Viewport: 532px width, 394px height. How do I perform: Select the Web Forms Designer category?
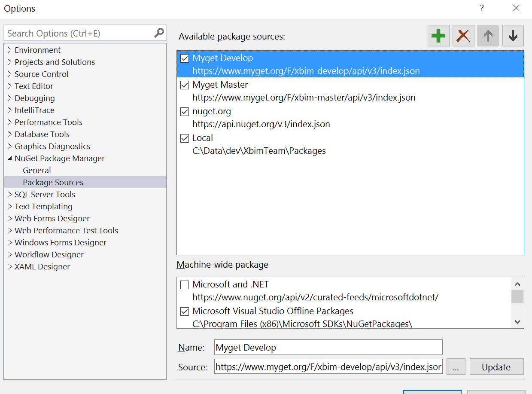(52, 219)
